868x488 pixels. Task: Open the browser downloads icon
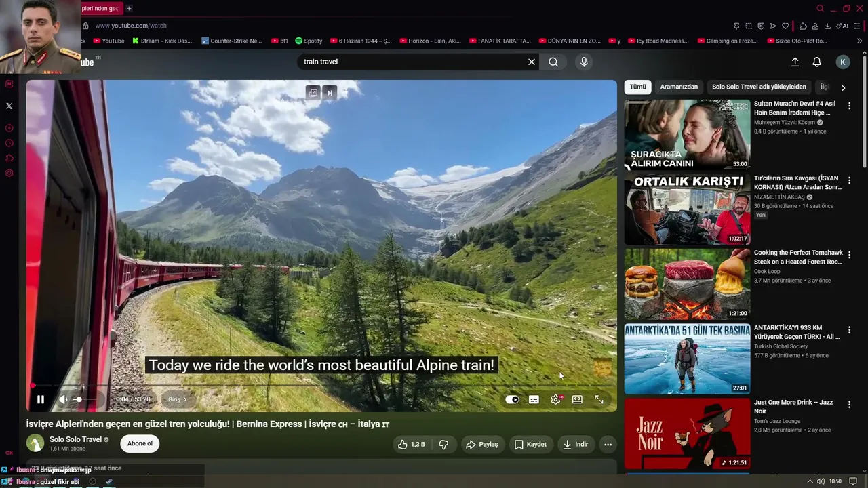[x=827, y=26]
